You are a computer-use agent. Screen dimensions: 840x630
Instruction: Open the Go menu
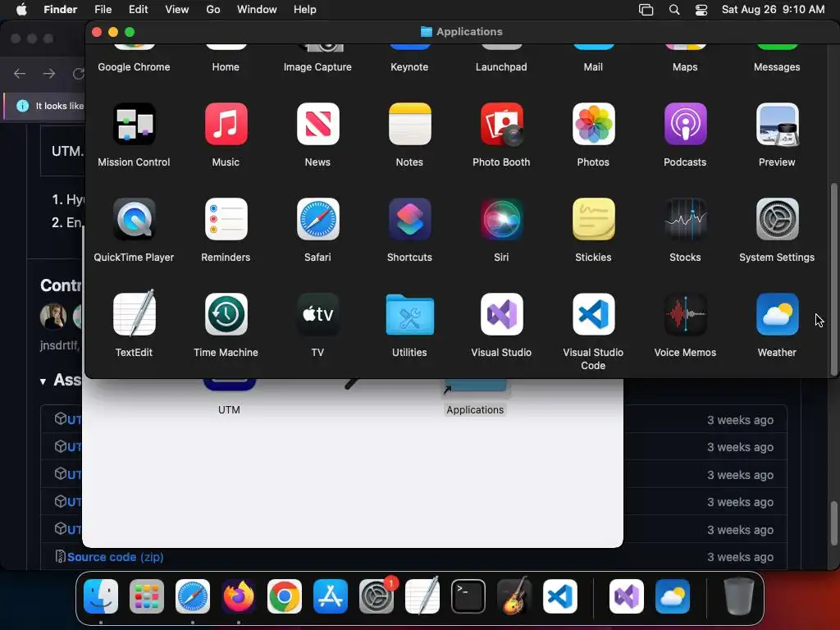coord(213,10)
